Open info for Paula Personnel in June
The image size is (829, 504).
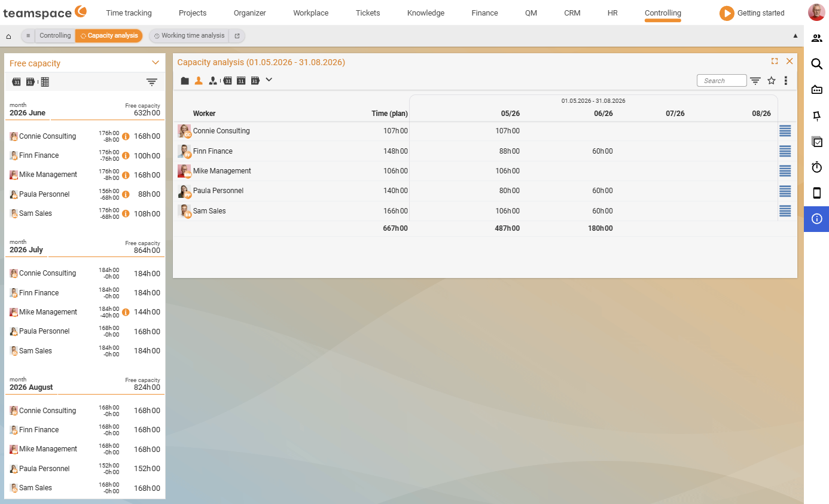pos(126,194)
